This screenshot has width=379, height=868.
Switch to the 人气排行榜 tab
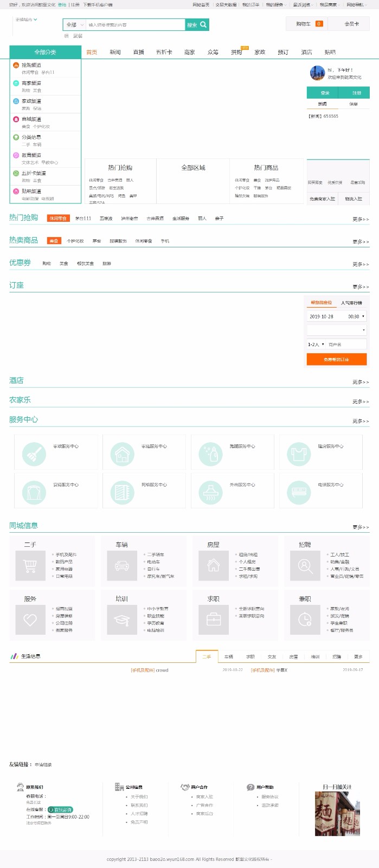coord(351,303)
